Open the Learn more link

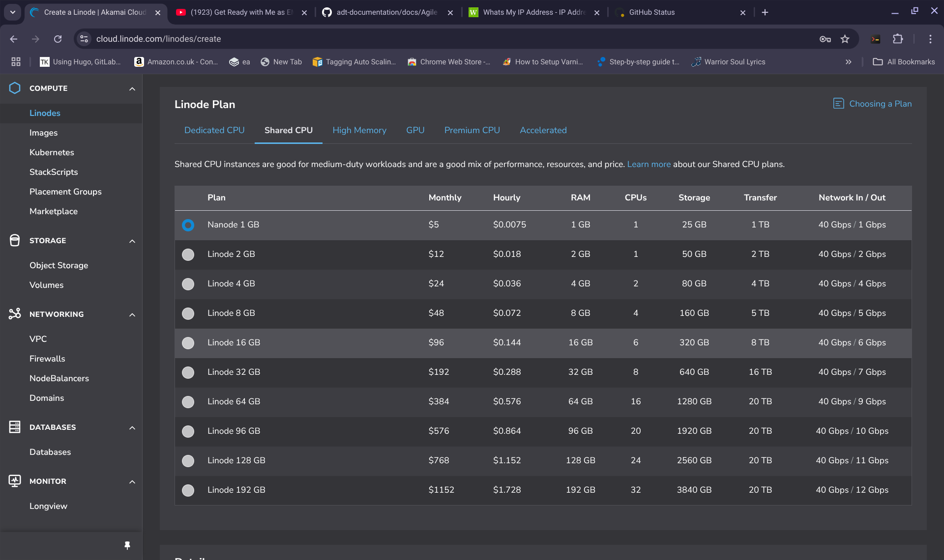coord(649,164)
